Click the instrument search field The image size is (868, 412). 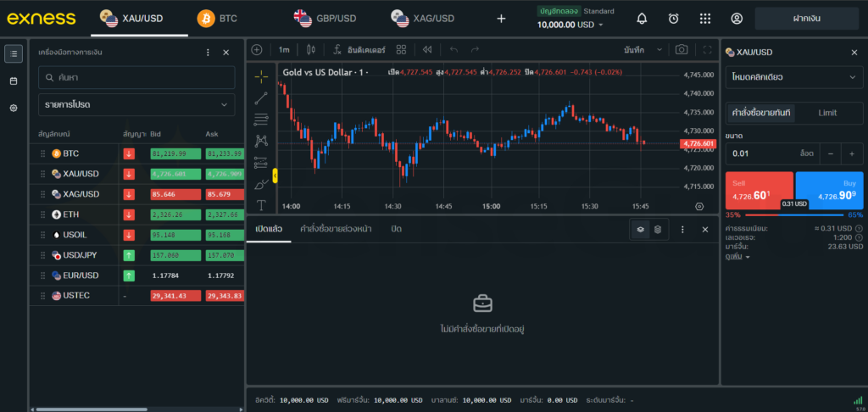(x=136, y=77)
